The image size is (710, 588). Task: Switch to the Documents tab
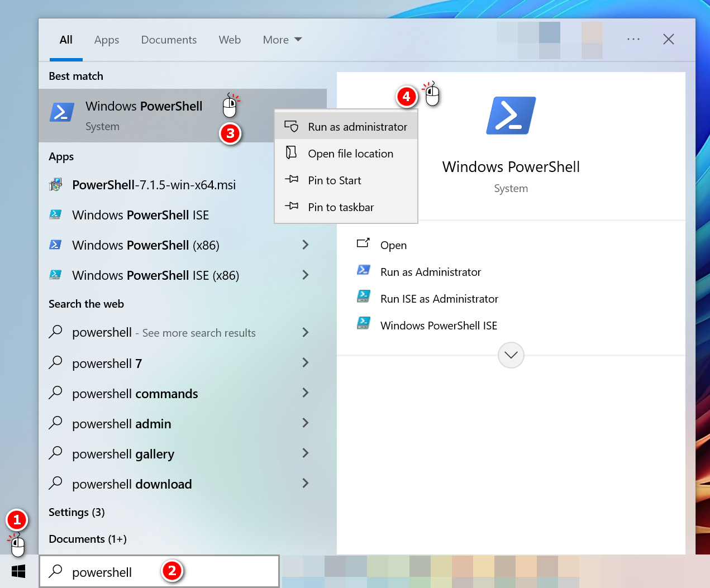[169, 40]
